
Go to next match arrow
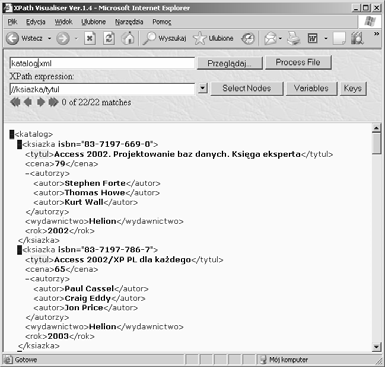(x=41, y=102)
